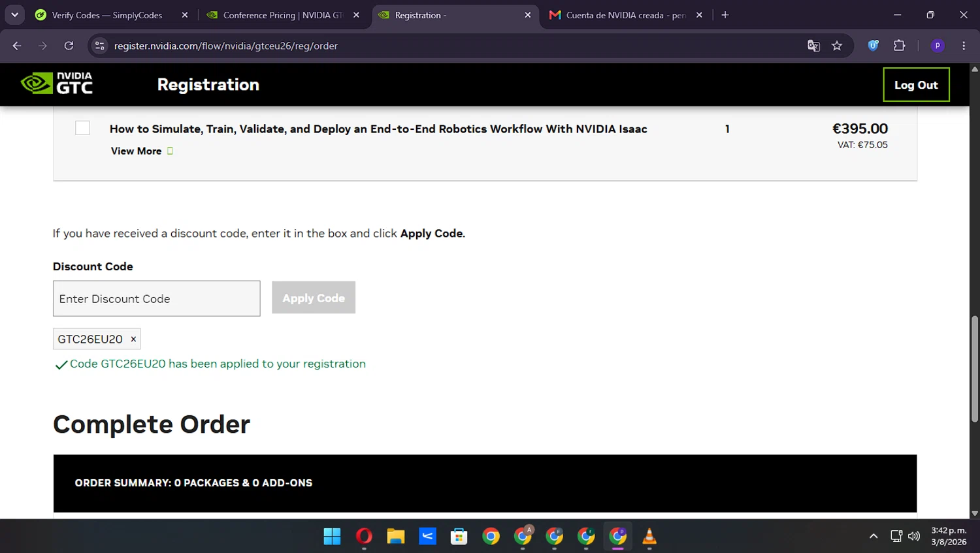Open the Chrome icon with the A badge
The height and width of the screenshot is (553, 980).
point(523,537)
